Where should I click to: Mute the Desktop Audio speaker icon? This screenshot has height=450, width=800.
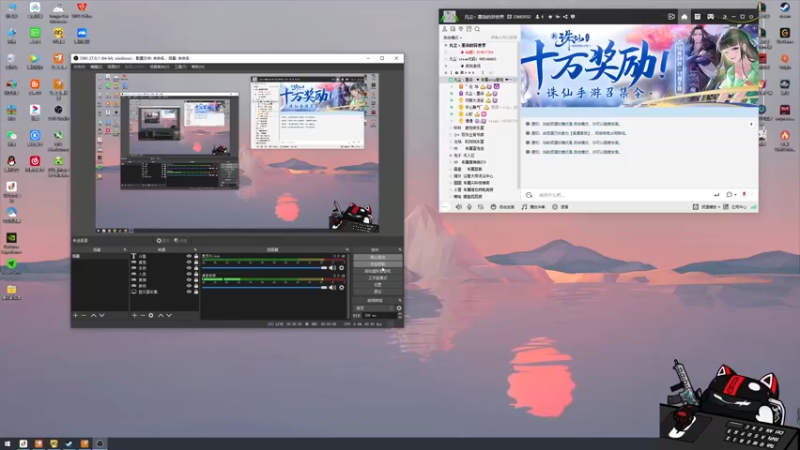coord(333,287)
